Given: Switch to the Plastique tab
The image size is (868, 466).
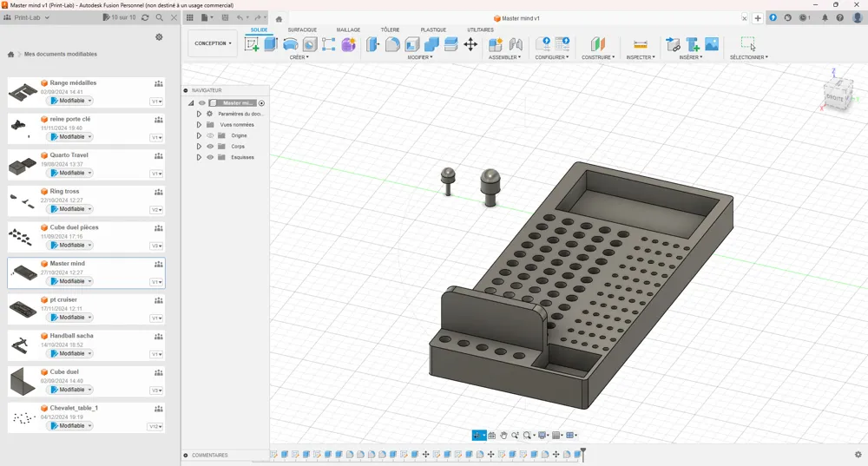Looking at the screenshot, I should (433, 30).
